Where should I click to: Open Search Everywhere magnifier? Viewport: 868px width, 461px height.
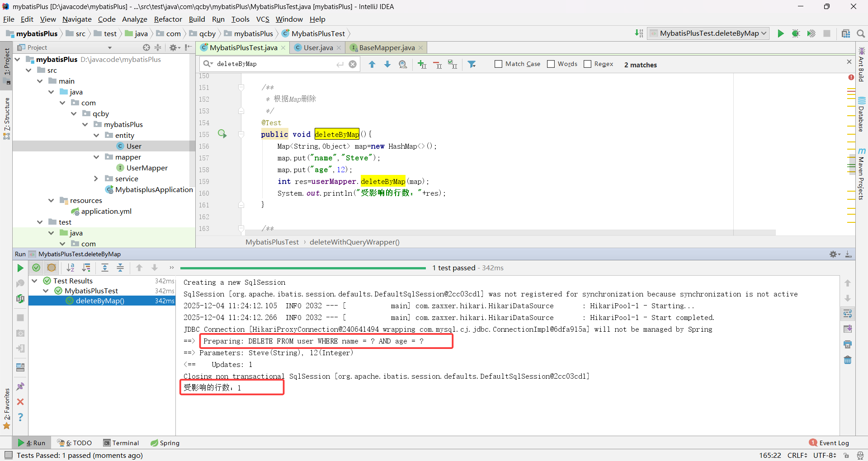861,33
